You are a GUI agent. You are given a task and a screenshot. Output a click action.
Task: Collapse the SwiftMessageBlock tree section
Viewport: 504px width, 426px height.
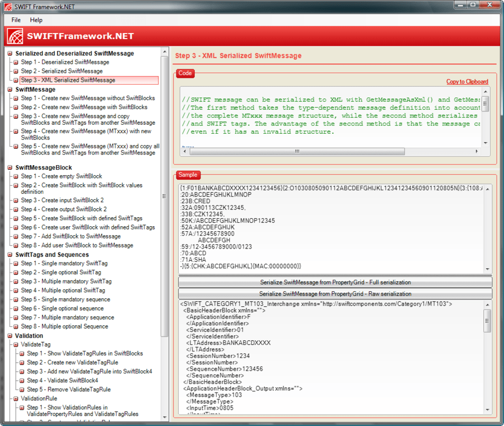click(10, 167)
